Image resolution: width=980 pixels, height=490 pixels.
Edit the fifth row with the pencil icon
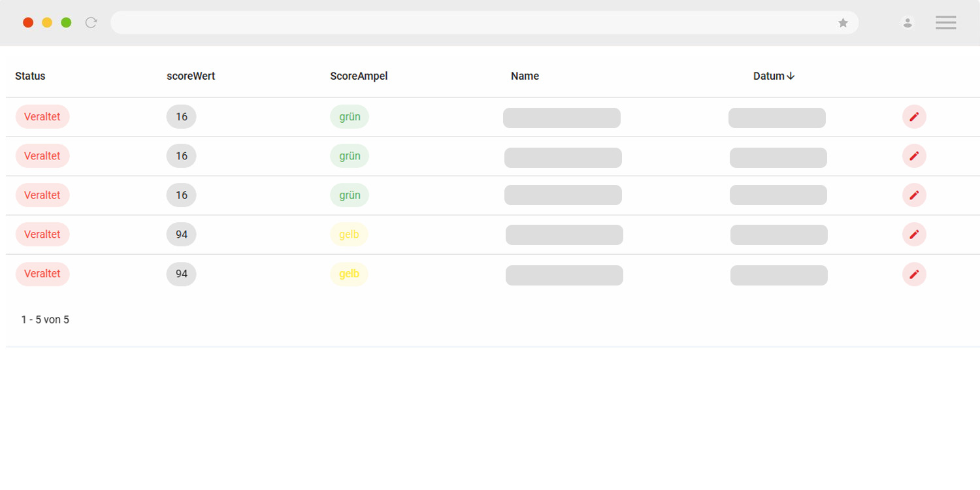914,274
